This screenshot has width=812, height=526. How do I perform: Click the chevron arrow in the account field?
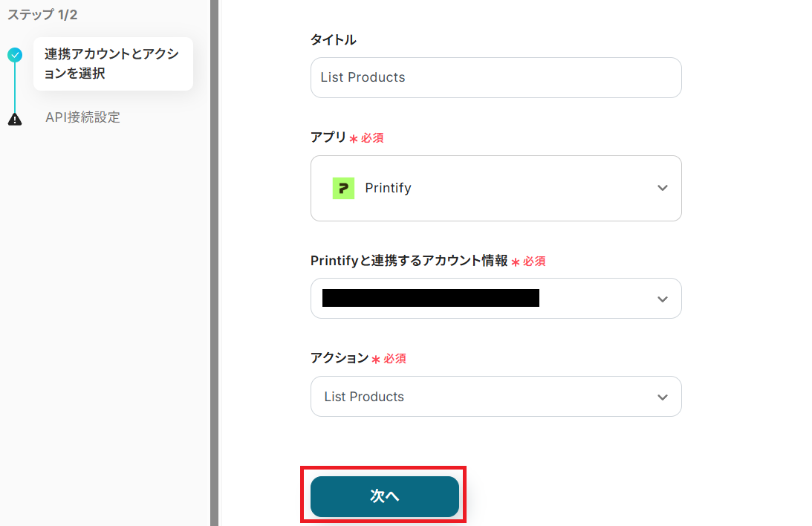663,299
